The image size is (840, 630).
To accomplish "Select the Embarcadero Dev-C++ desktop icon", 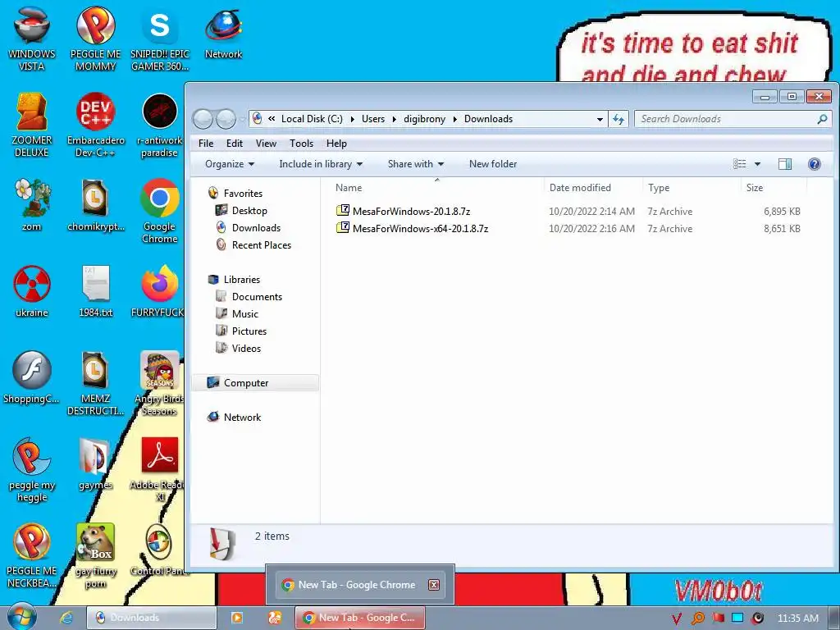I will (95, 125).
